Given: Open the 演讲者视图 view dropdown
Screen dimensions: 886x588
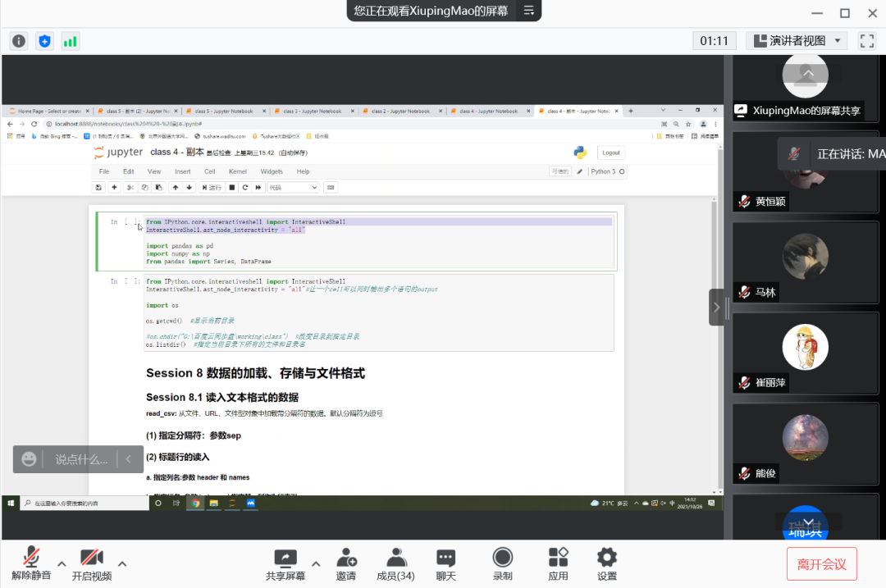Looking at the screenshot, I should pos(798,41).
